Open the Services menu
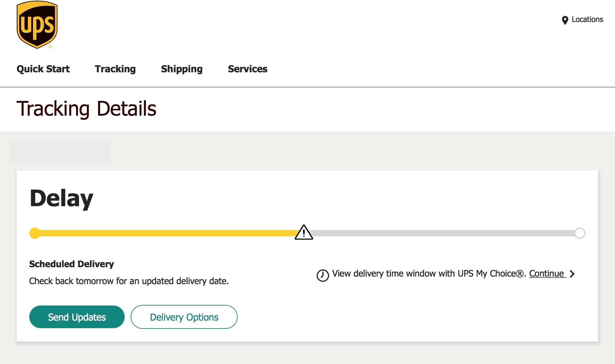615x364 pixels. [247, 69]
